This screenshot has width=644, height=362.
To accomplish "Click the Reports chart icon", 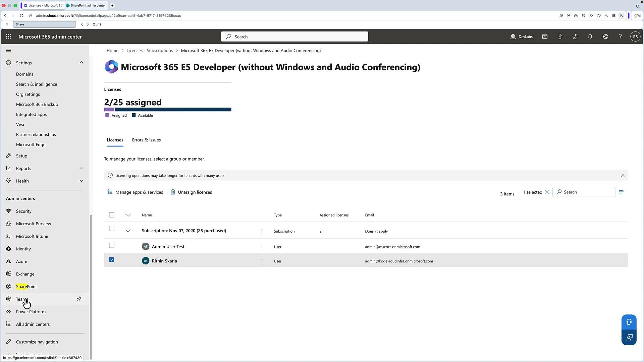I will tap(9, 168).
